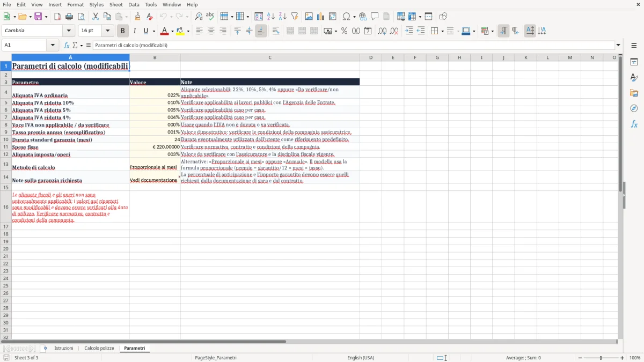Insert Comment speech bubble icon
Screen dimensions: 644x362
pyautogui.click(x=375, y=17)
